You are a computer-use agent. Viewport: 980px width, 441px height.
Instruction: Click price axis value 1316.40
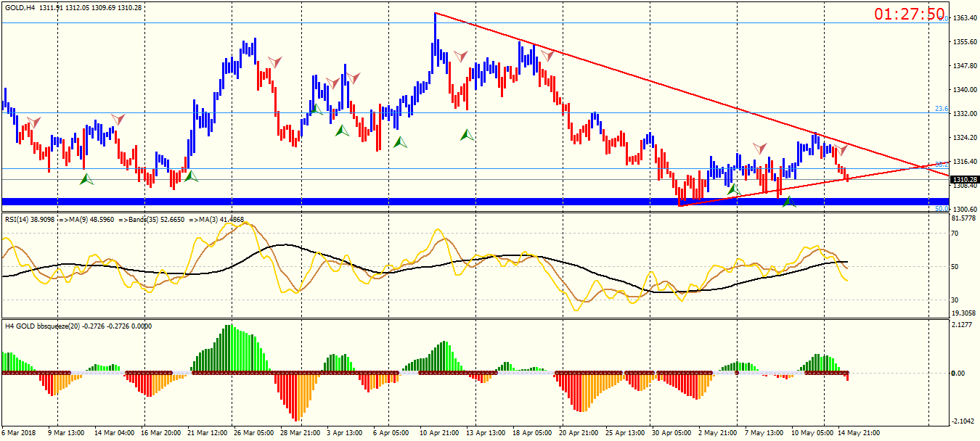[965, 161]
